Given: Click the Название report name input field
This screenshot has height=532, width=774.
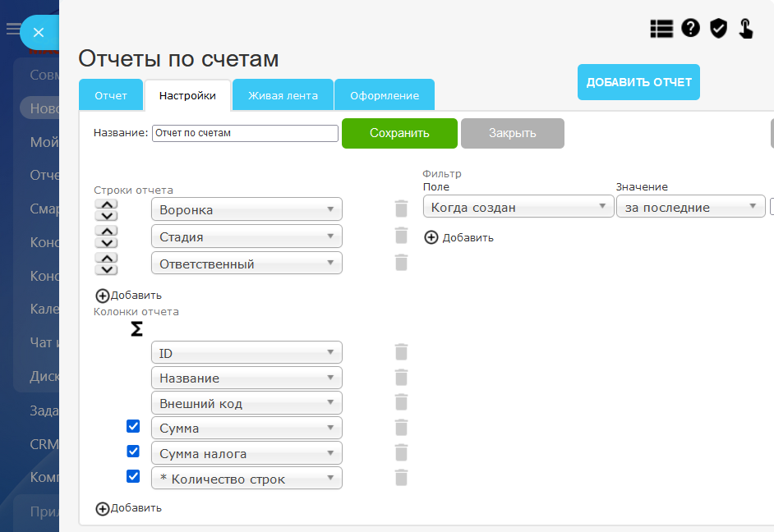Looking at the screenshot, I should tap(245, 133).
